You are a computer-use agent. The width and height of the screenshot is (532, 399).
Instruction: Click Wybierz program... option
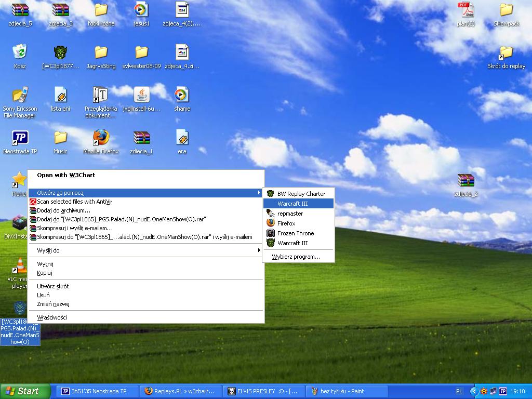pyautogui.click(x=296, y=257)
